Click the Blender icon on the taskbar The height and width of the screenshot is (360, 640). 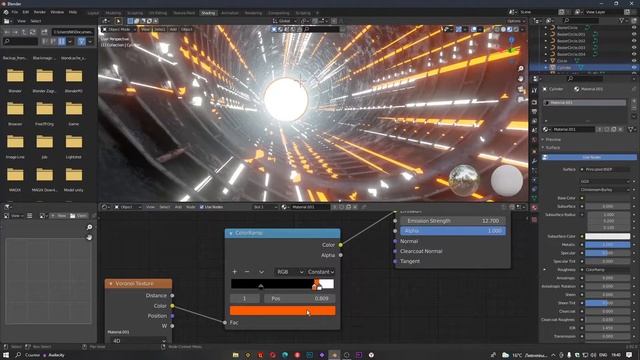[334, 355]
